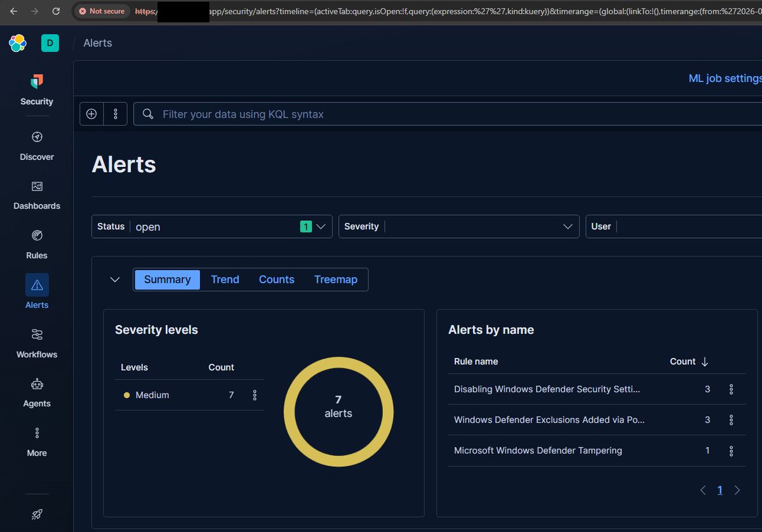Viewport: 762px width, 532px height.
Task: Switch to the Trend tab
Action: [x=225, y=279]
